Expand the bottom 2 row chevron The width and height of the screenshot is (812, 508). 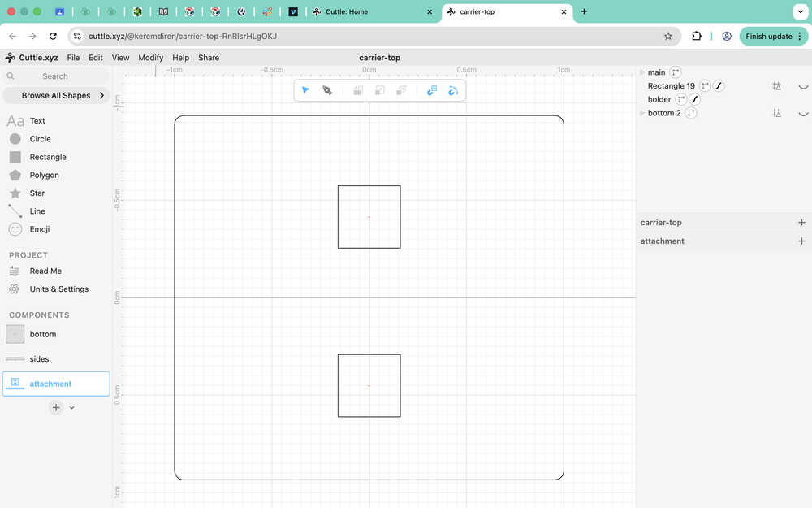click(x=803, y=114)
